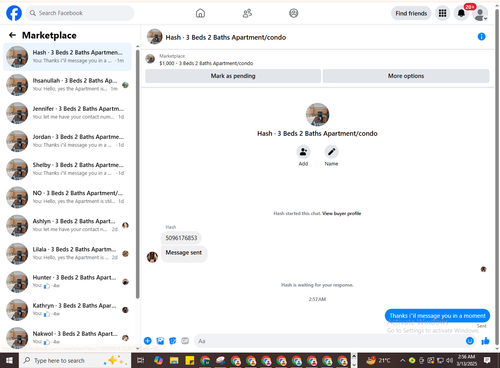The width and height of the screenshot is (500, 368).
Task: Go back using the Marketplace arrow
Action: (x=12, y=35)
